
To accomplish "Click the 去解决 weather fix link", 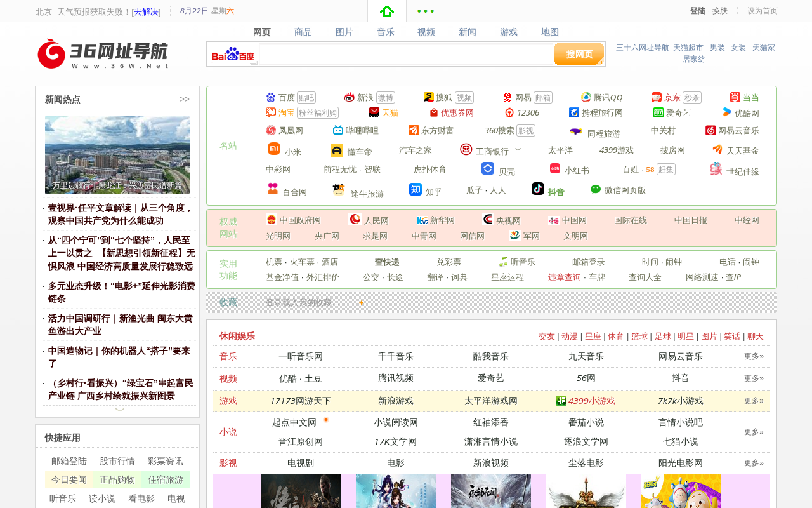I will pos(146,11).
